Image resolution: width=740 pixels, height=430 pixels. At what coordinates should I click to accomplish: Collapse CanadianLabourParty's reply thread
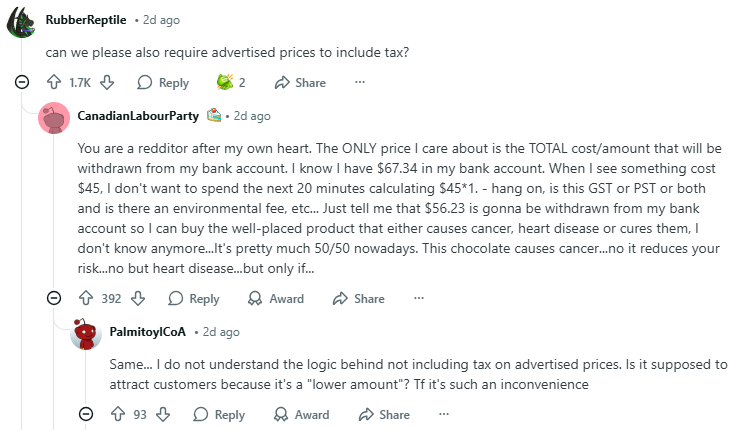54,298
